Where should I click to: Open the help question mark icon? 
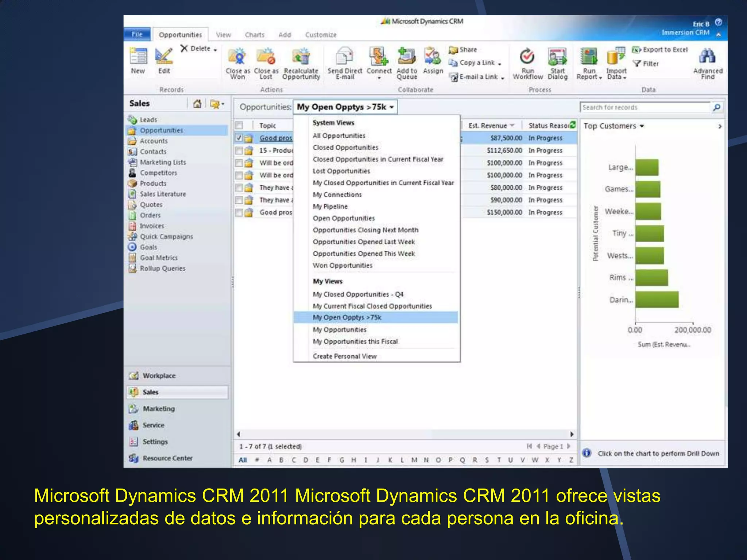click(718, 22)
